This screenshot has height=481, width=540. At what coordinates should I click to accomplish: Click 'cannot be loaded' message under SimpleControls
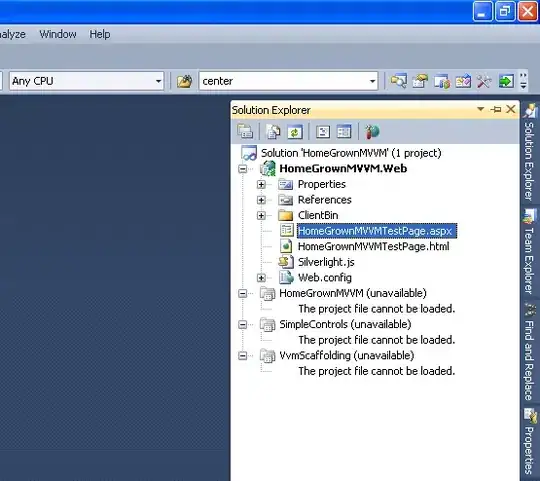pyautogui.click(x=376, y=340)
